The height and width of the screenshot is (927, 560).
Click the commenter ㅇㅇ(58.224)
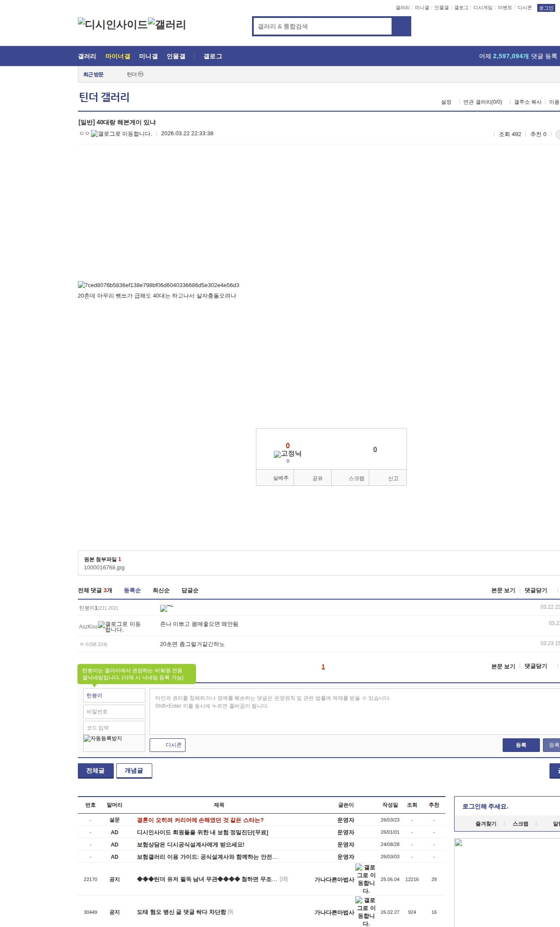point(94,644)
